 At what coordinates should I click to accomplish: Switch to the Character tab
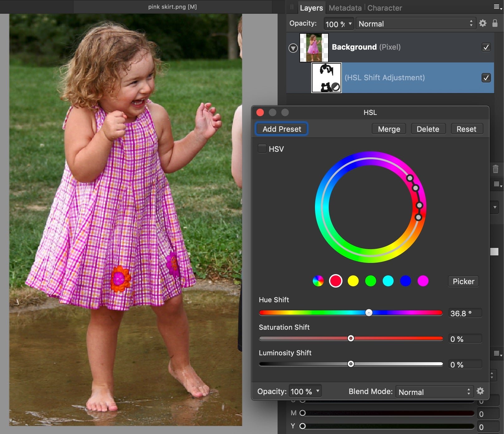385,8
